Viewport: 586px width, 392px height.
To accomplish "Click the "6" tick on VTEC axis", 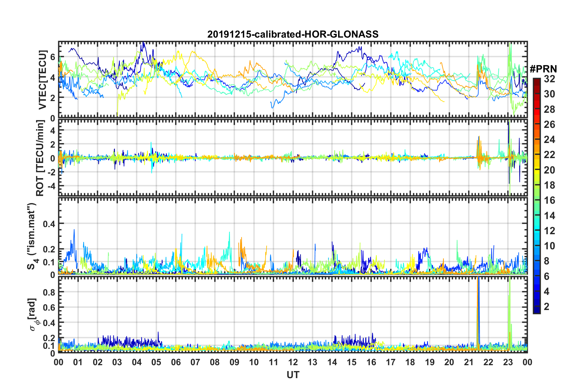I will [x=53, y=57].
